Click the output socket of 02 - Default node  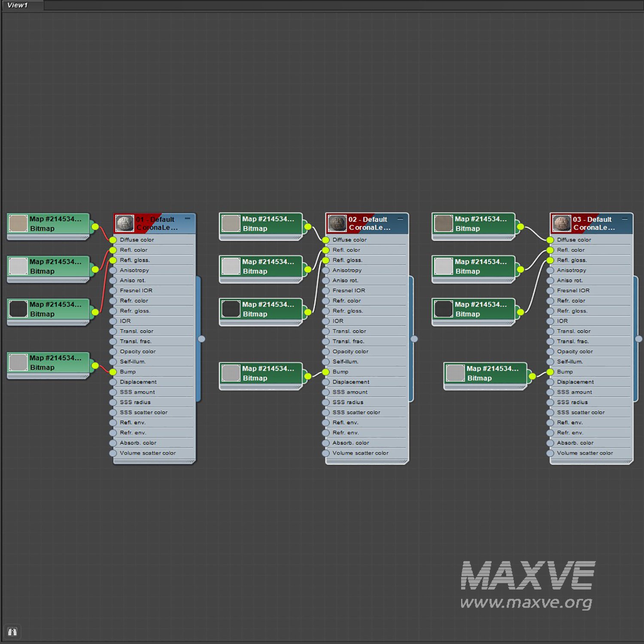pyautogui.click(x=414, y=339)
